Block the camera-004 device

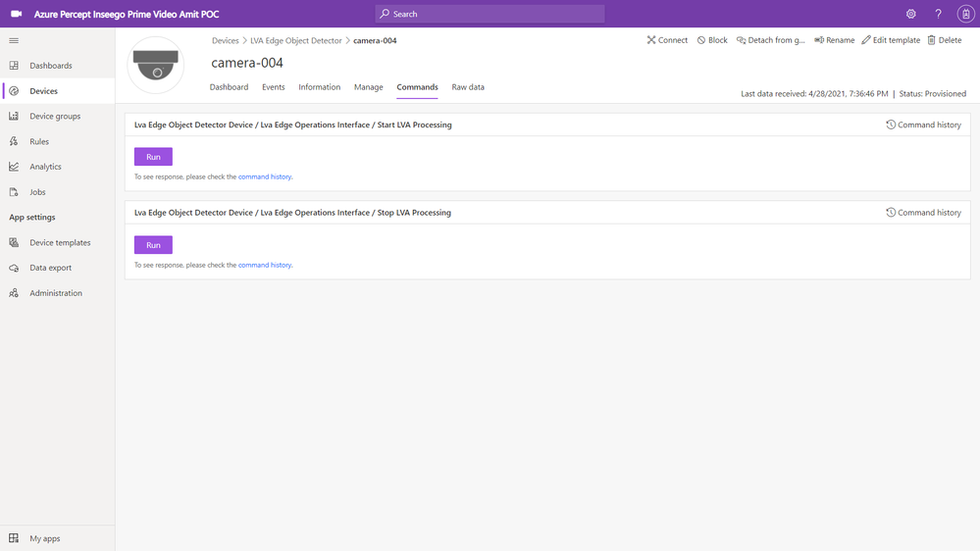(x=712, y=40)
